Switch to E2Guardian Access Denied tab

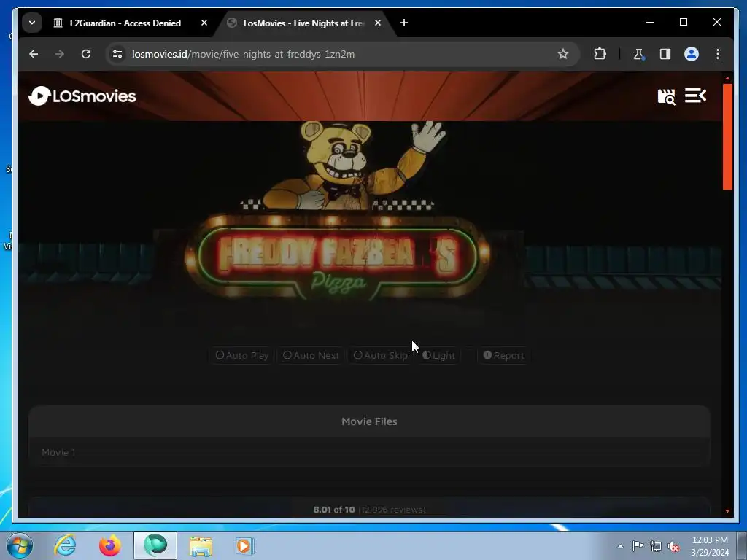(125, 23)
